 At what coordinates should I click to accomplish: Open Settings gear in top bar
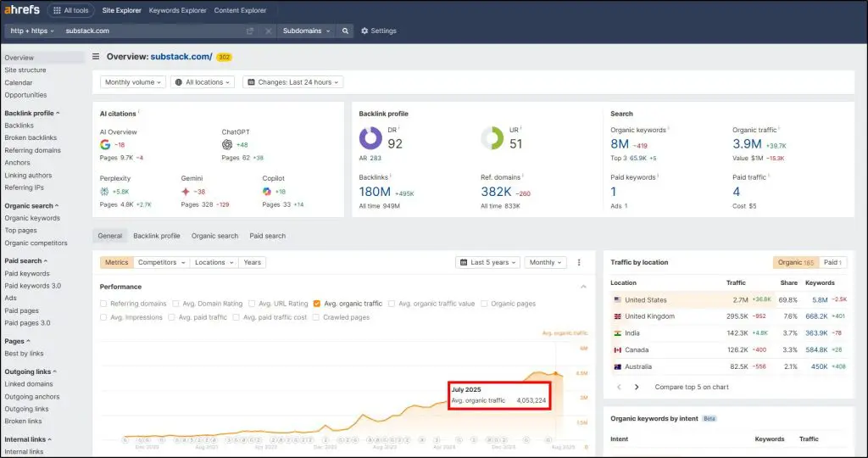(378, 31)
